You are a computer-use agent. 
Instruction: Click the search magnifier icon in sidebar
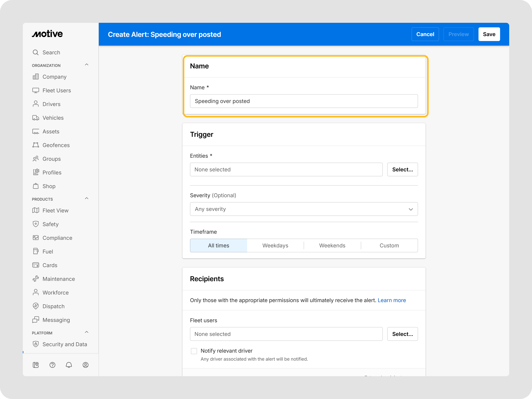[x=36, y=52]
